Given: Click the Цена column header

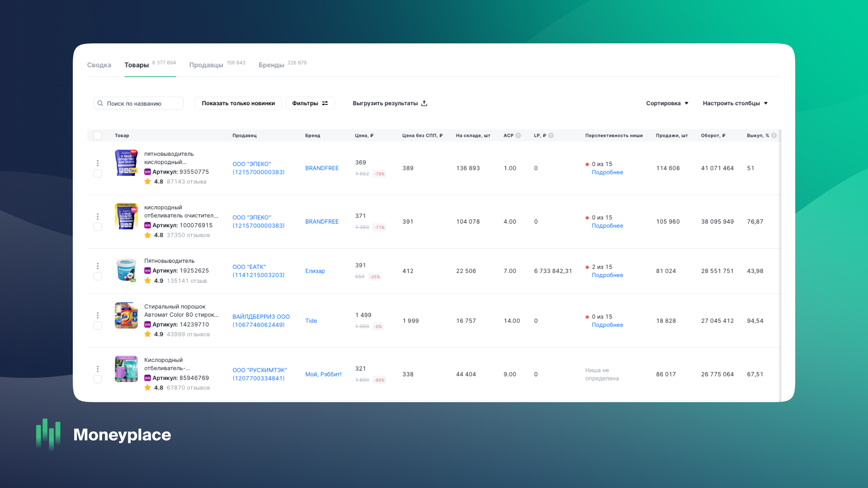Looking at the screenshot, I should 364,136.
